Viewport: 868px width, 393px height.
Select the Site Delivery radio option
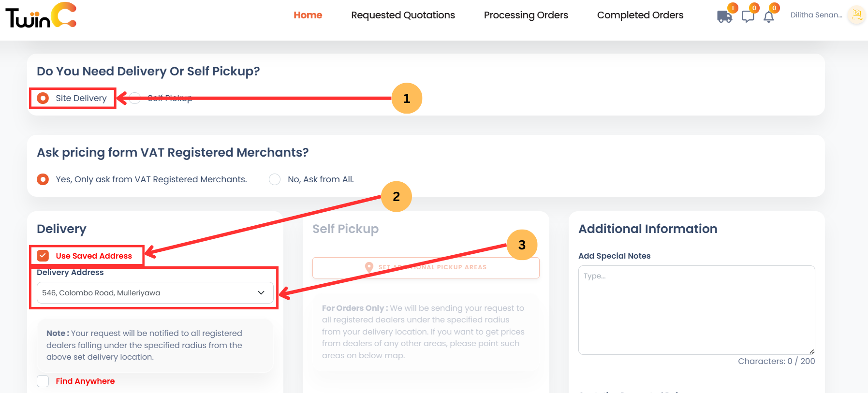tap(43, 98)
